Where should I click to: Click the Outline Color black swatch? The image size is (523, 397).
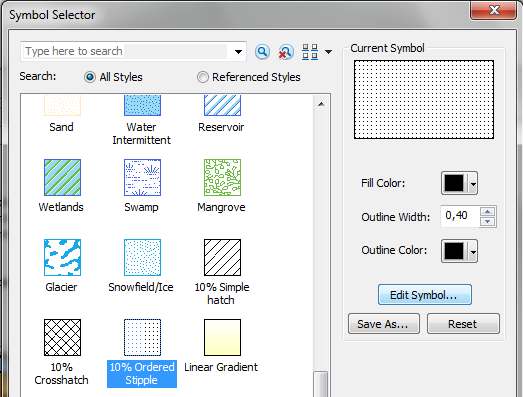pos(454,251)
